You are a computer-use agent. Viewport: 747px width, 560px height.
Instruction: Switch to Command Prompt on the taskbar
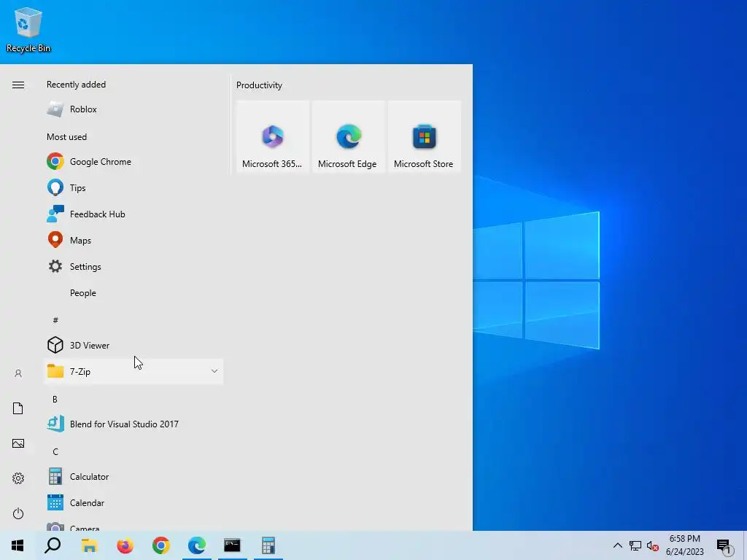233,545
